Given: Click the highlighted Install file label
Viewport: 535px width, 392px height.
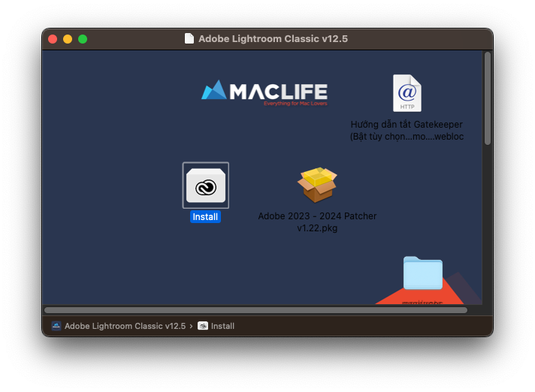Looking at the screenshot, I should (205, 217).
